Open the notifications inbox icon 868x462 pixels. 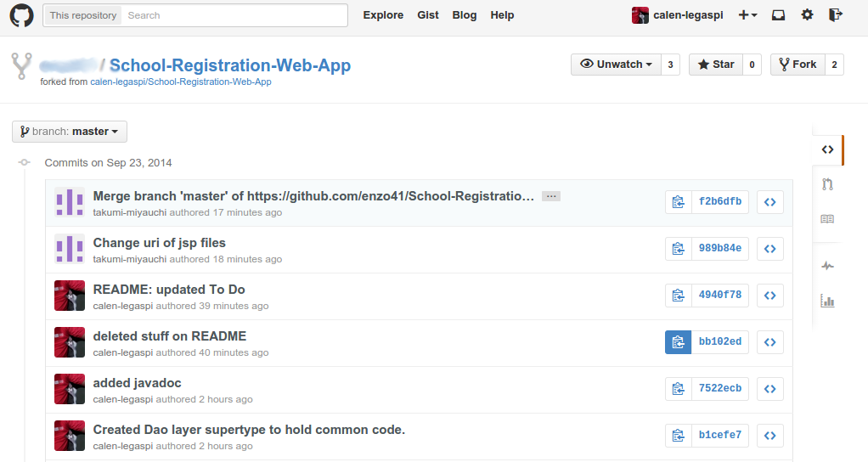778,15
